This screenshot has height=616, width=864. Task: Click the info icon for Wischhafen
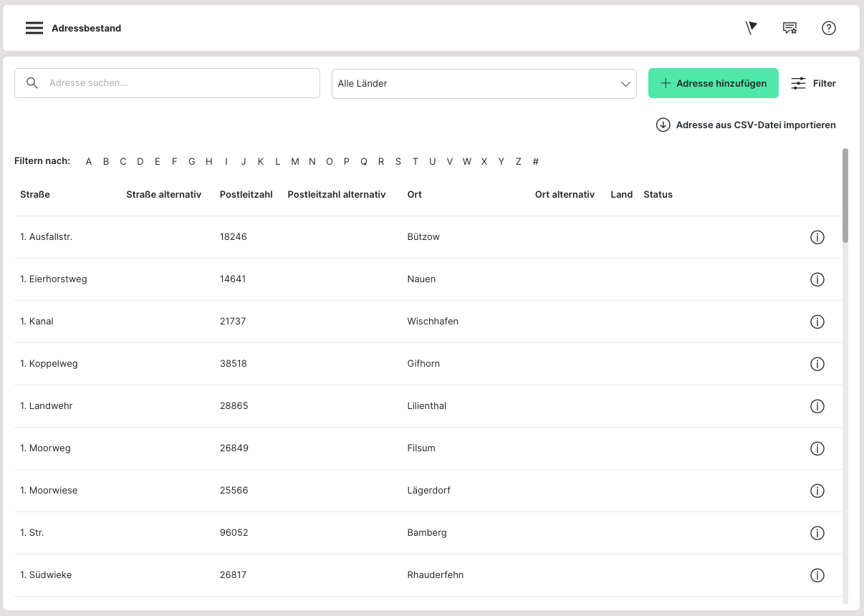(817, 322)
